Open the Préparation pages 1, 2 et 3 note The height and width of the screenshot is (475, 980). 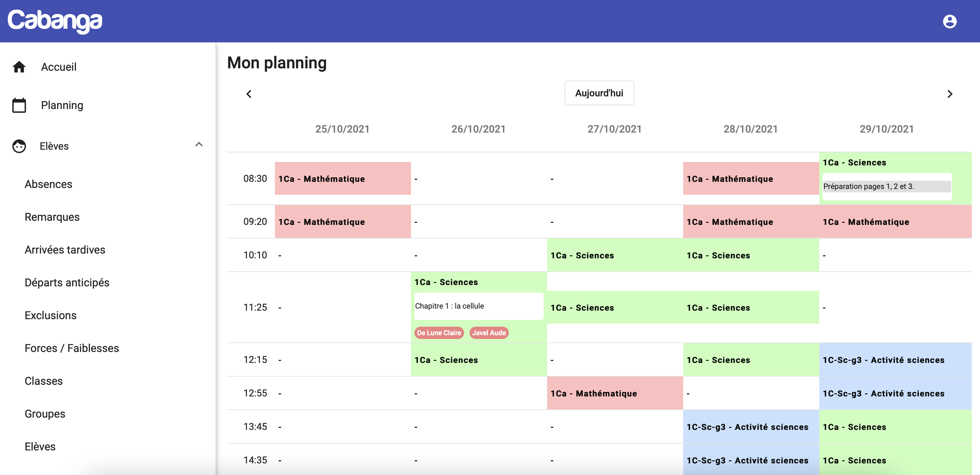(x=886, y=186)
